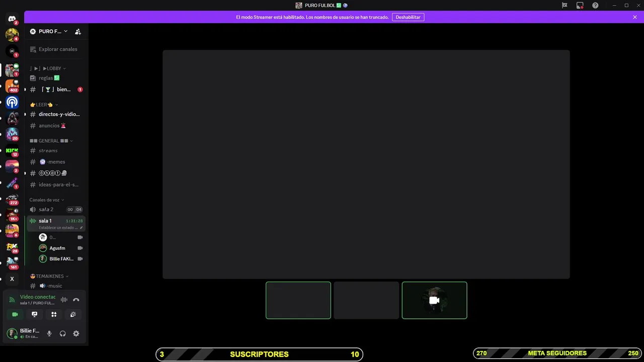The height and width of the screenshot is (362, 644).
Task: Click the flag icon in title bar
Action: click(x=565, y=6)
